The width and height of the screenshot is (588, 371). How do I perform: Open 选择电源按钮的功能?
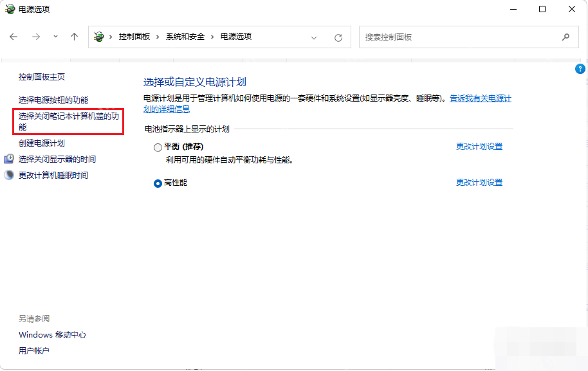click(x=53, y=100)
